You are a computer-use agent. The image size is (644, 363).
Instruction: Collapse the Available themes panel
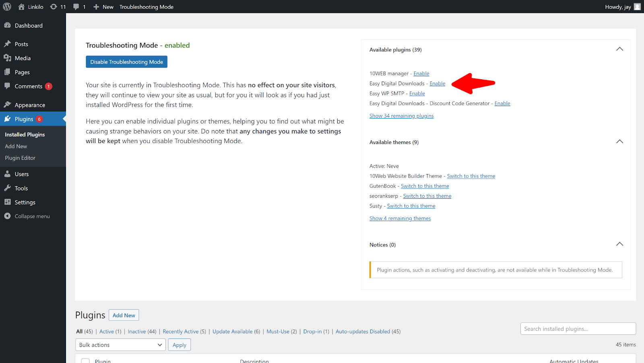(x=619, y=142)
